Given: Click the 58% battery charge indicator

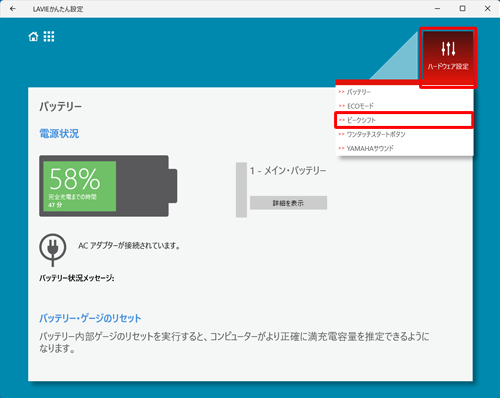Looking at the screenshot, I should click(108, 186).
